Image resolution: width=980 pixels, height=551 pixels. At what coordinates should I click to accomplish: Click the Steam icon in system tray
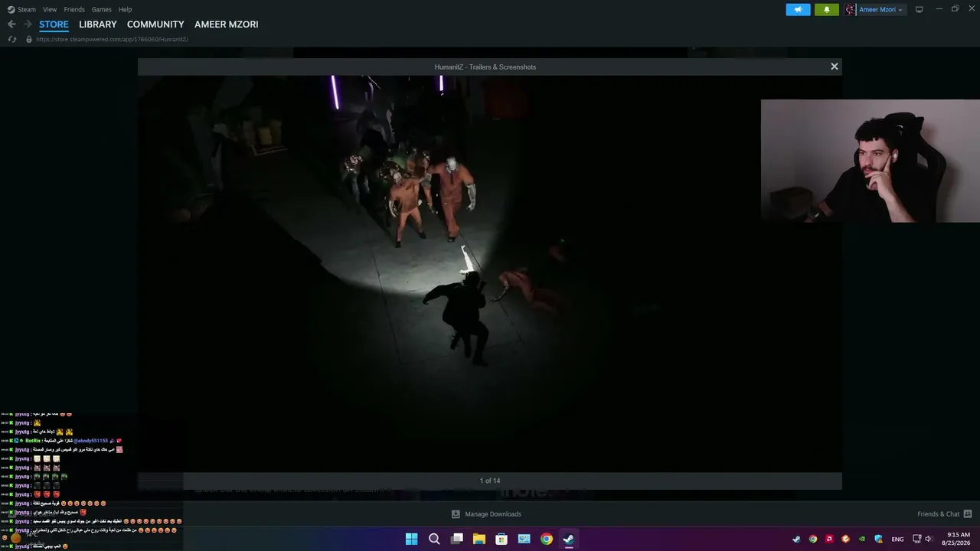pyautogui.click(x=796, y=539)
